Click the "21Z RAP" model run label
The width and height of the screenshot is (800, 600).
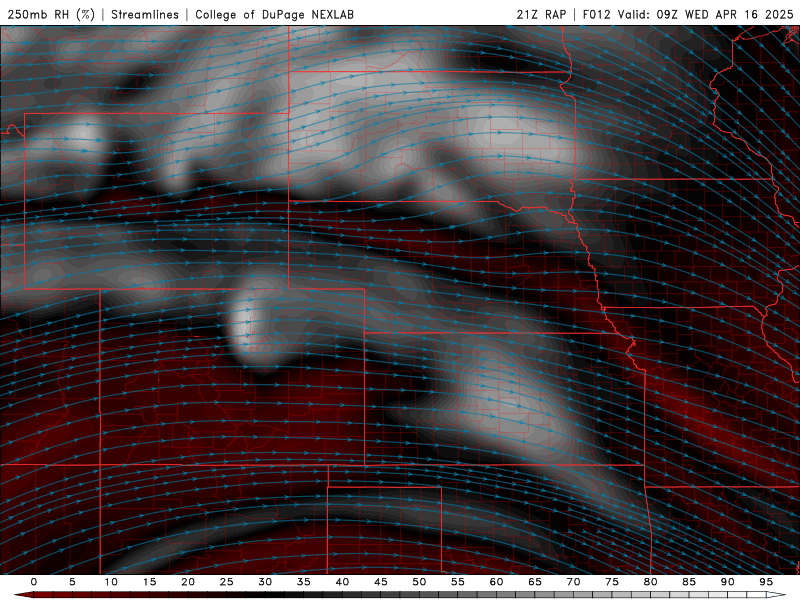[541, 14]
